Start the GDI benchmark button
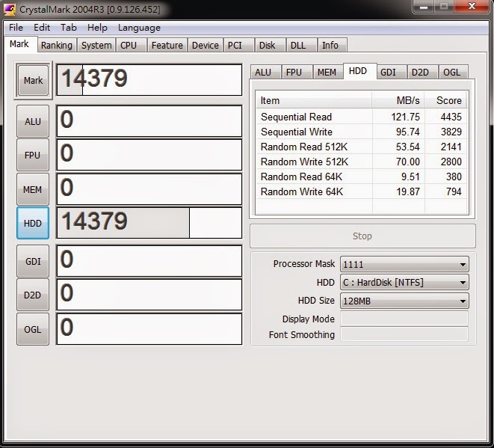This screenshot has height=448, width=494. click(x=33, y=261)
